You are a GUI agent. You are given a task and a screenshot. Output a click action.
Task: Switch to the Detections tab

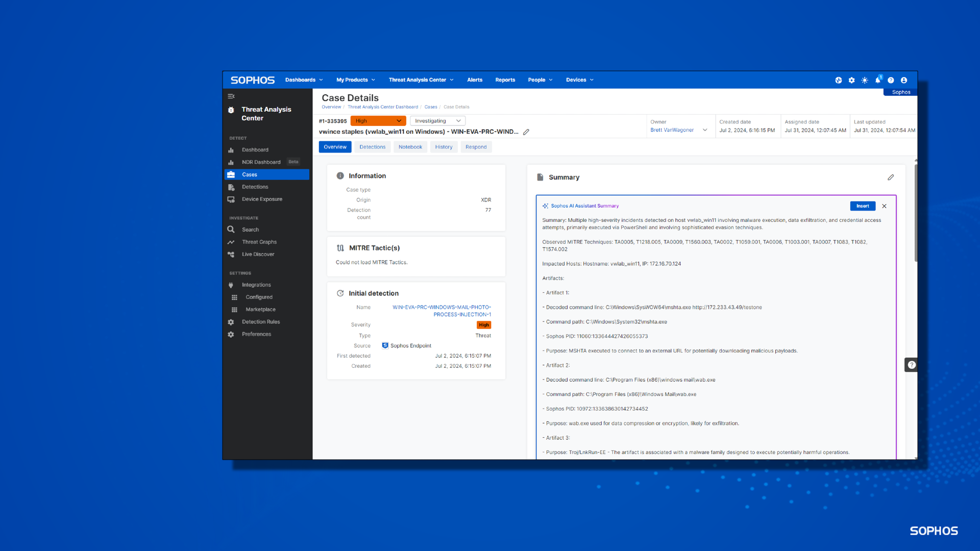pos(372,147)
